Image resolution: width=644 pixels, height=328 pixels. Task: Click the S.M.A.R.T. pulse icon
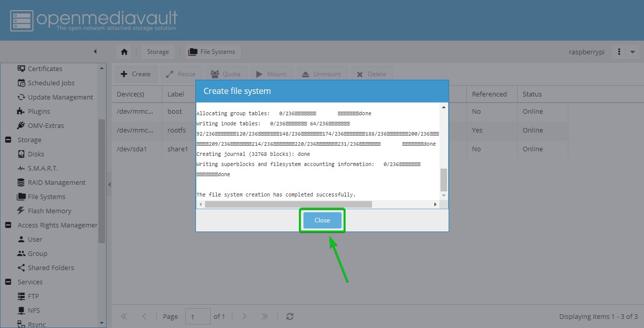[x=21, y=168]
